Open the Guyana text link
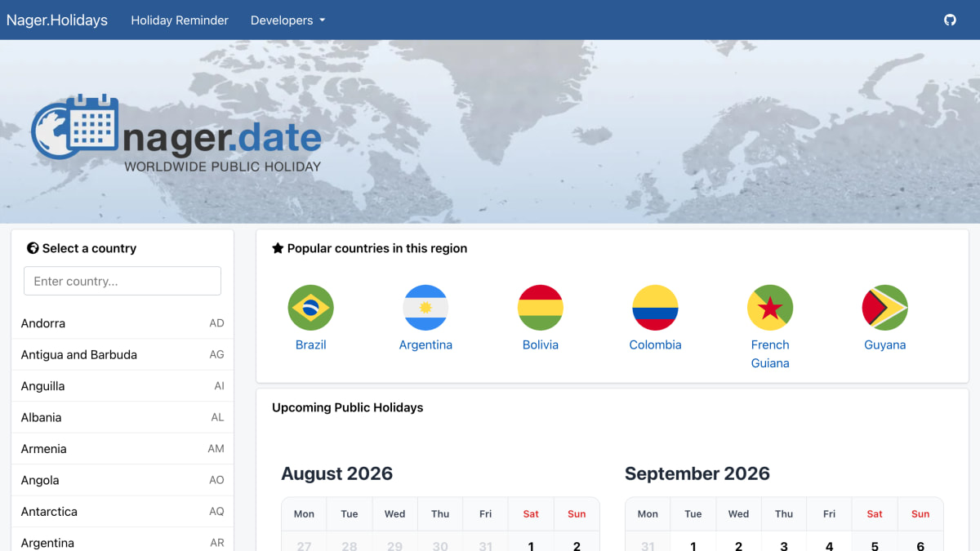This screenshot has height=551, width=980. [885, 344]
